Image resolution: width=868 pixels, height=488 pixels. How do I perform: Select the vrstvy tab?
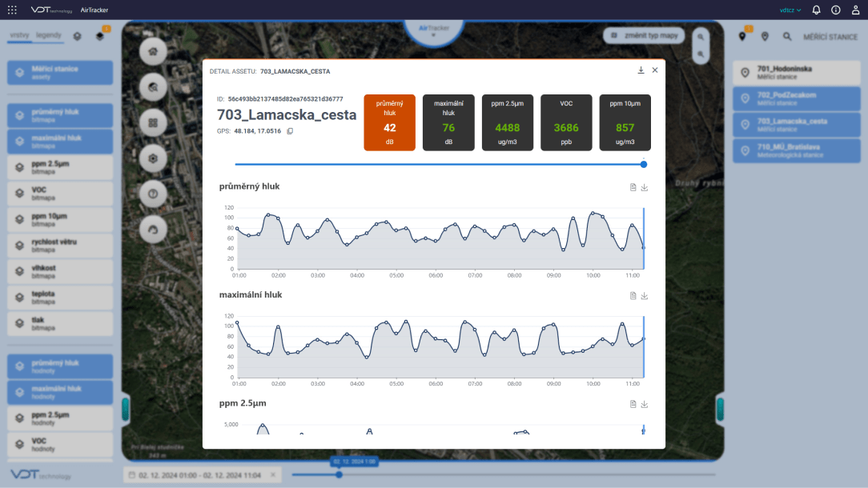point(20,36)
